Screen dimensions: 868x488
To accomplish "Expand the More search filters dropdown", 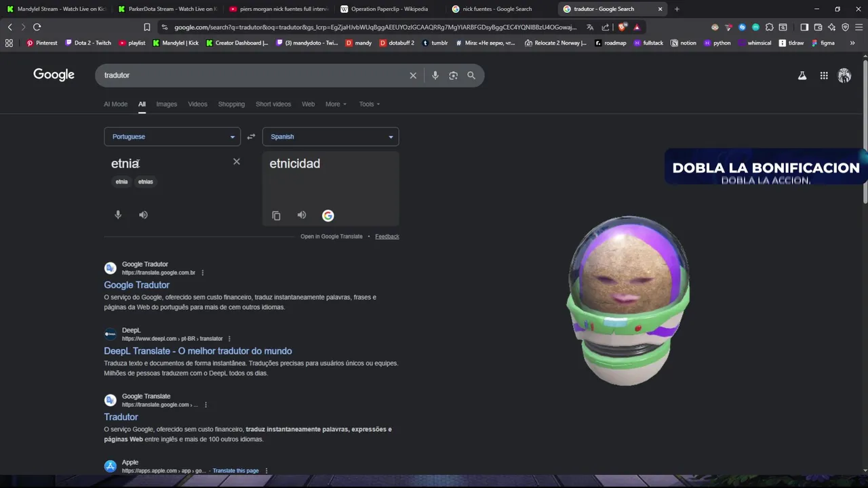I will pyautogui.click(x=336, y=104).
